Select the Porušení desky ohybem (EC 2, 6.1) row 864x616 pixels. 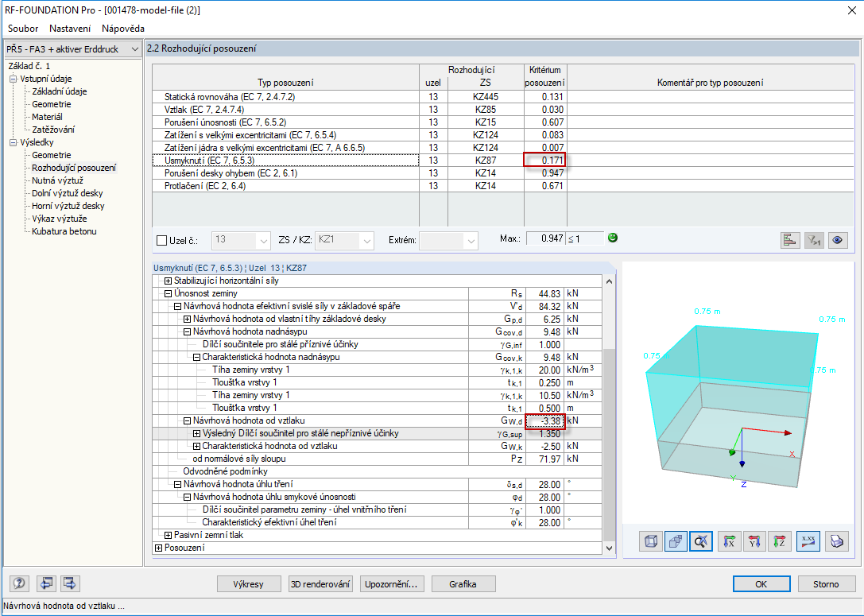coord(502,173)
